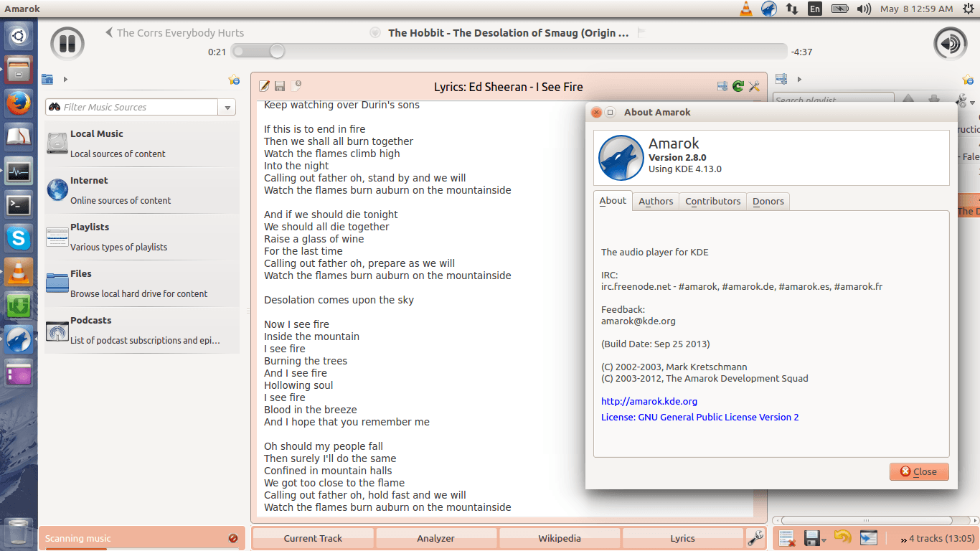This screenshot has height=551, width=980.
Task: Click the Playlists list icon
Action: pos(57,237)
